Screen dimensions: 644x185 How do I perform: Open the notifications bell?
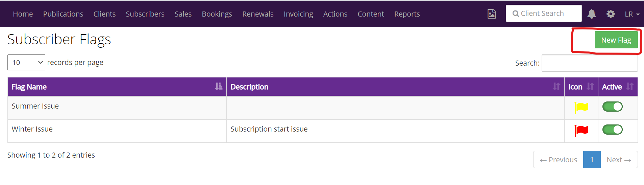[x=592, y=14]
